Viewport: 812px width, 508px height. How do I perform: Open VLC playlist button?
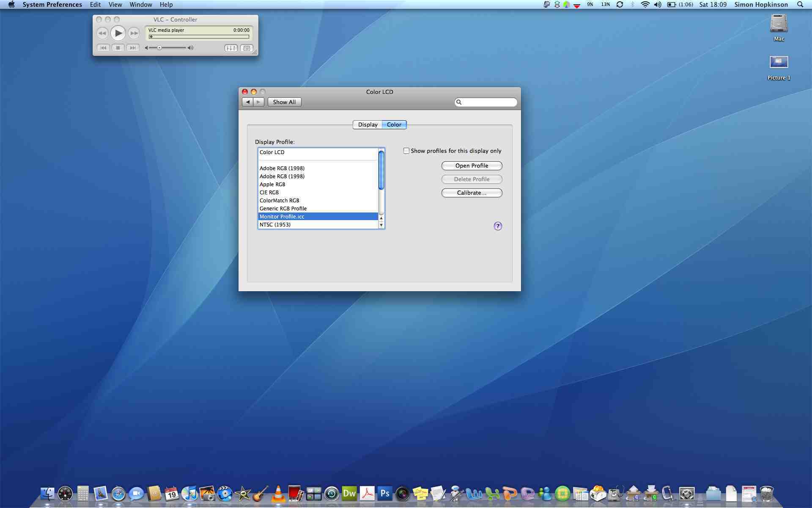(247, 48)
